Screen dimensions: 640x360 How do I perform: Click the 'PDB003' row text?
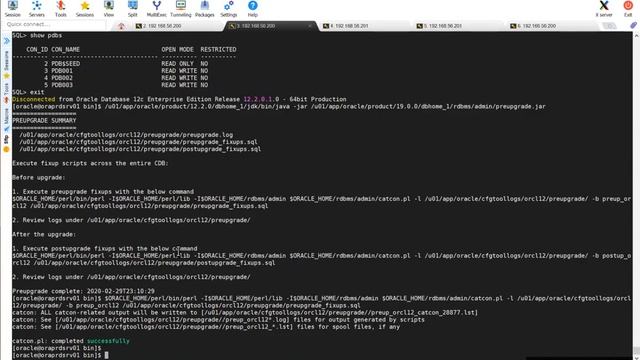click(x=62, y=85)
